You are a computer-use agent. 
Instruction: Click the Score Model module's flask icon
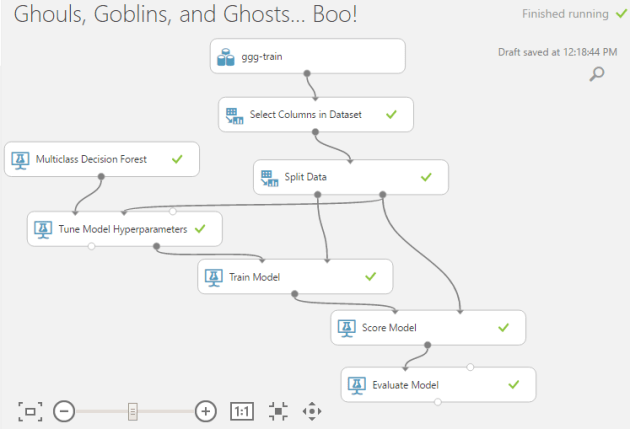point(348,327)
